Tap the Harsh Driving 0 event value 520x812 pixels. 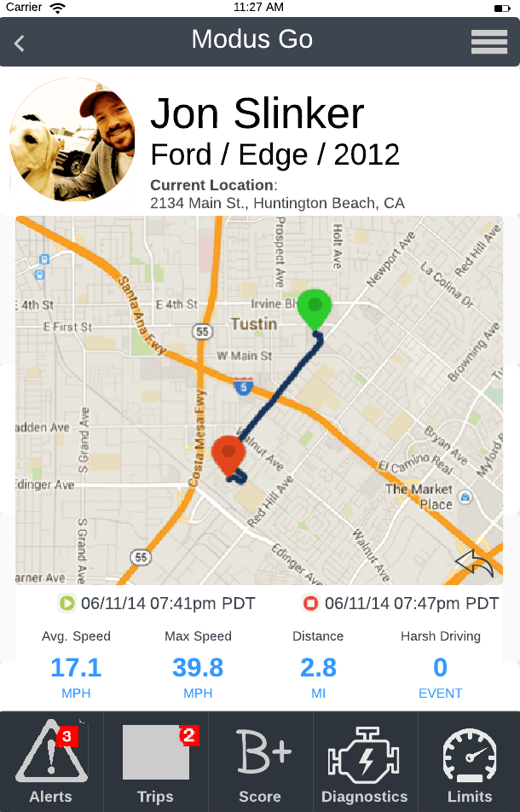coord(441,668)
